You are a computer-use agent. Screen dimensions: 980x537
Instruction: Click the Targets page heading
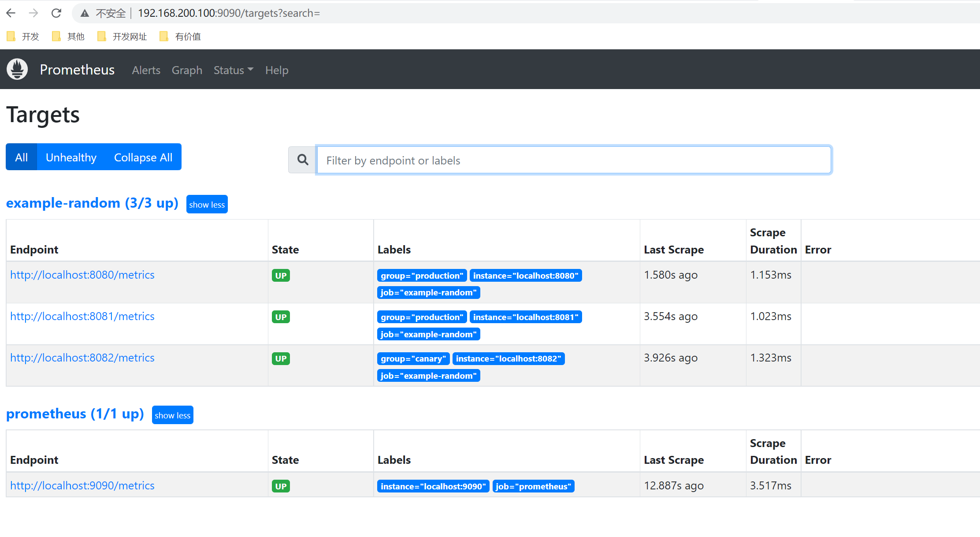43,115
